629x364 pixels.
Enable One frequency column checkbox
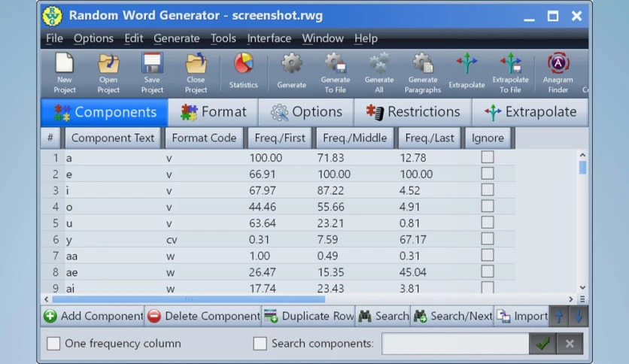(x=53, y=344)
